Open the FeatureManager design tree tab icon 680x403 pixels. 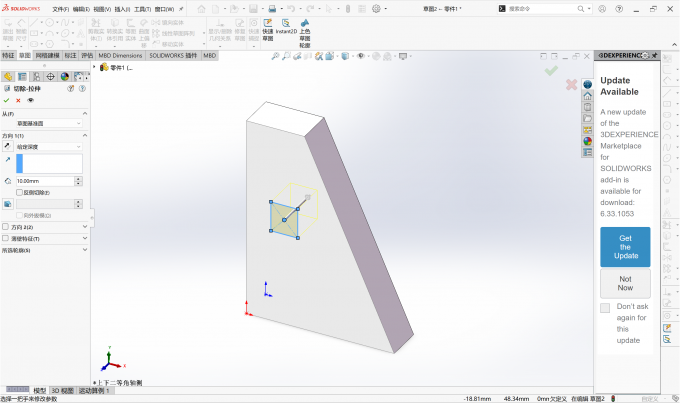(8, 77)
